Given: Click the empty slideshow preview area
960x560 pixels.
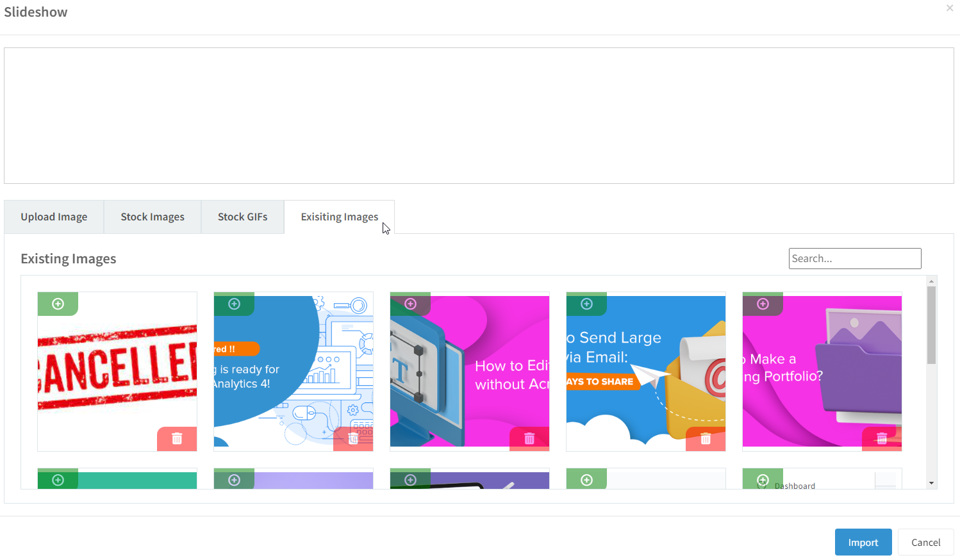Looking at the screenshot, I should click(x=479, y=115).
